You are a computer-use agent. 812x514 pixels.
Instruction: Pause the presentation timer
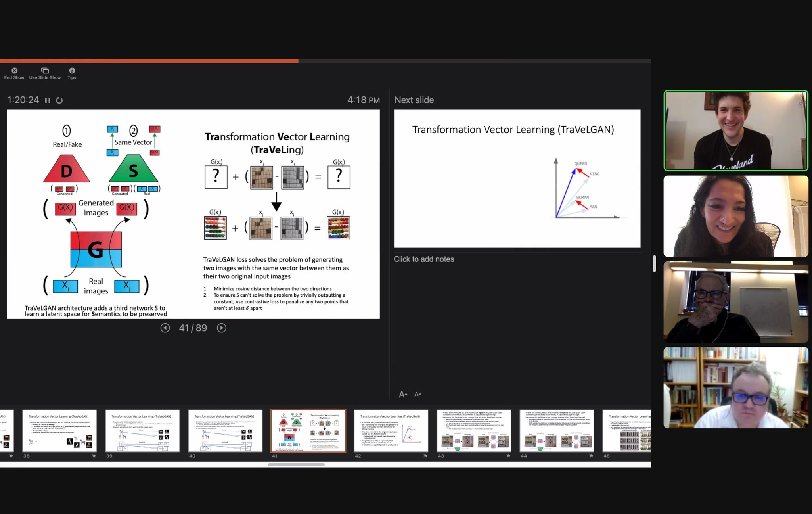click(x=48, y=100)
